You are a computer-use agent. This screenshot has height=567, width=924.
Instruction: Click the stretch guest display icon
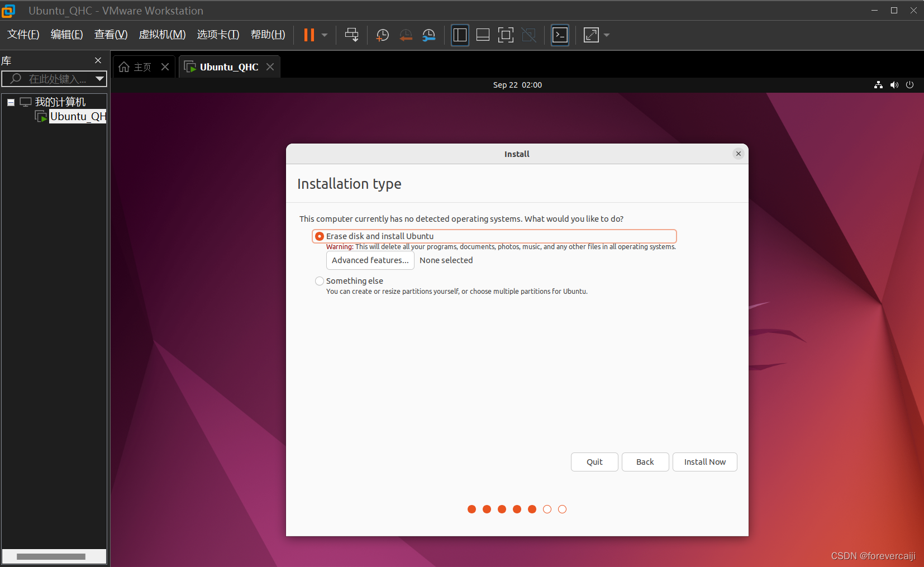(591, 35)
